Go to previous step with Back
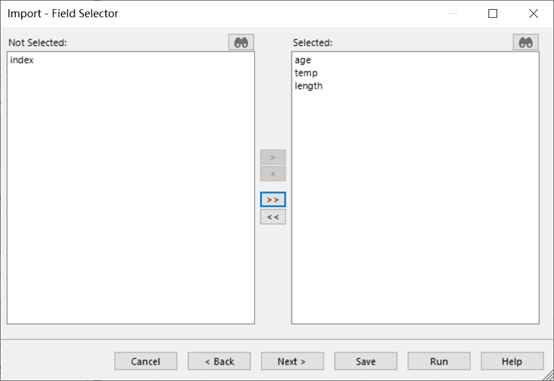Screen dimensions: 554x381 [219, 361]
